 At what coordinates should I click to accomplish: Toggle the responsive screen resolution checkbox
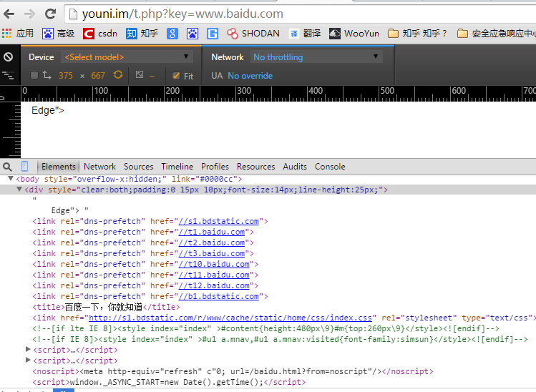pyautogui.click(x=34, y=75)
